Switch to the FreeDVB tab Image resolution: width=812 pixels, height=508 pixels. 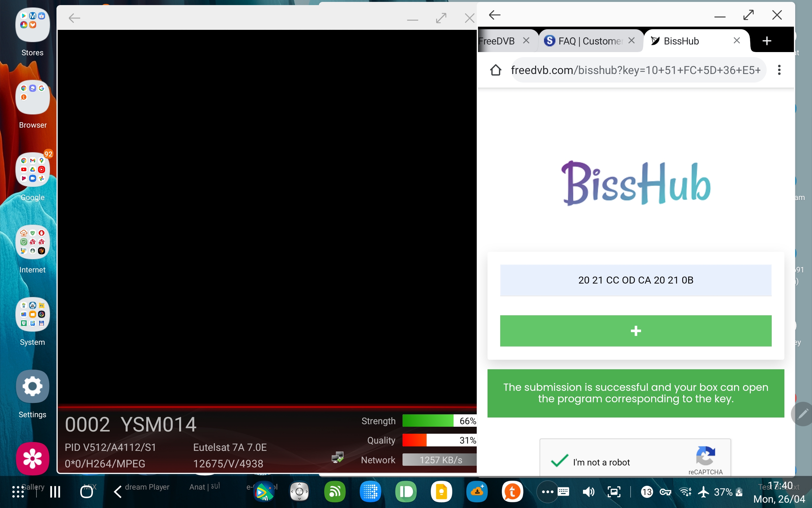[497, 41]
